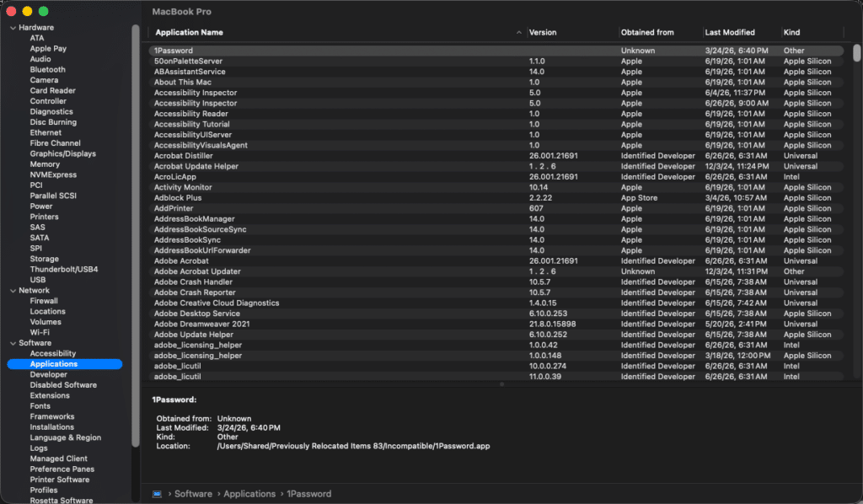This screenshot has width=863, height=504.
Task: Select ATA in the sidebar
Action: click(37, 38)
